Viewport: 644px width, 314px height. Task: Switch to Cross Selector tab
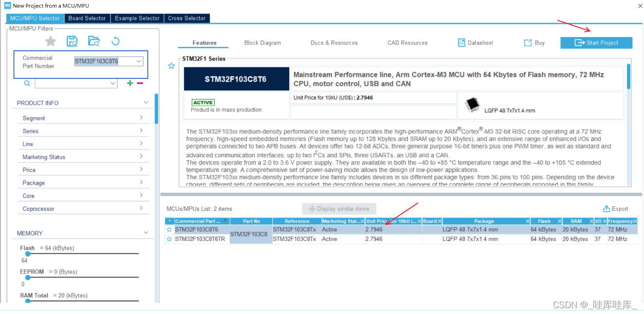pos(187,18)
